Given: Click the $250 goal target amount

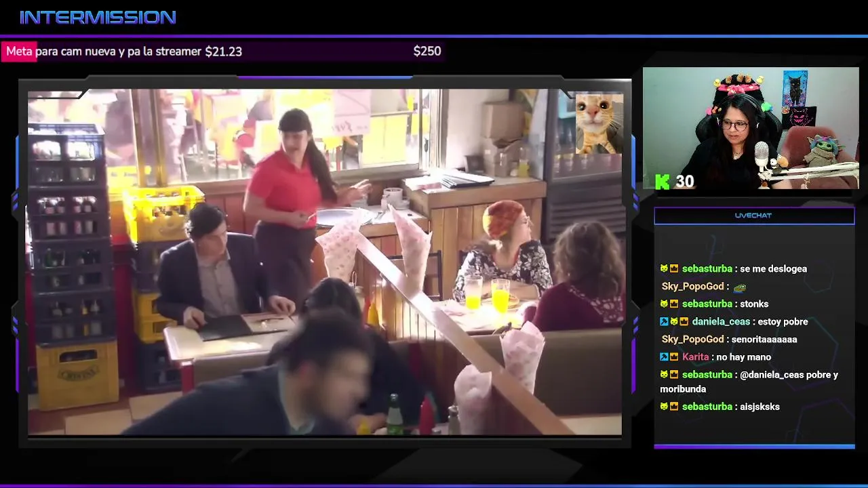Looking at the screenshot, I should (427, 51).
